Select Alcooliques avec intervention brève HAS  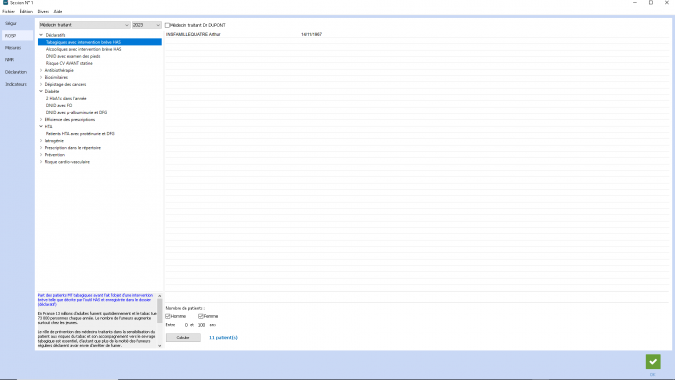[x=84, y=49]
